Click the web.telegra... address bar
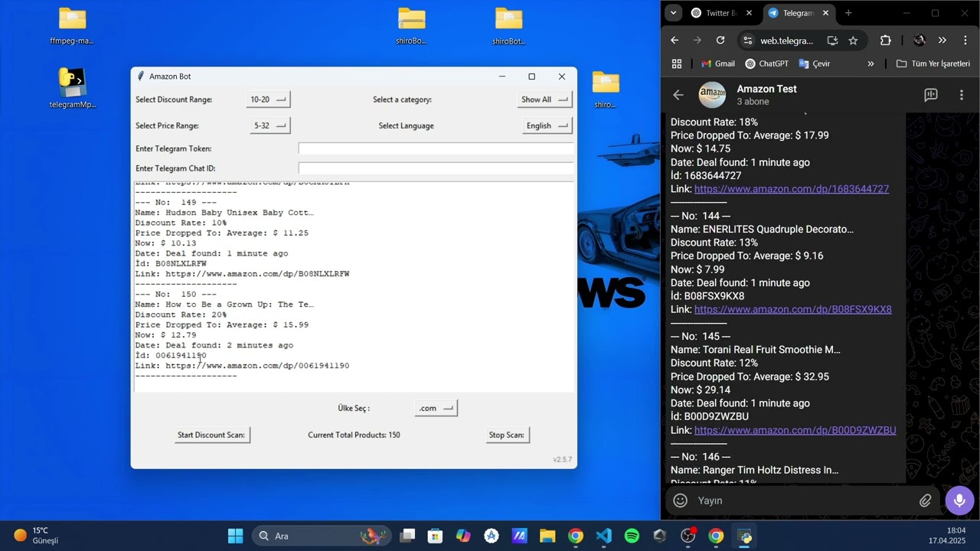Screen dimensions: 980x551 pyautogui.click(x=786, y=41)
